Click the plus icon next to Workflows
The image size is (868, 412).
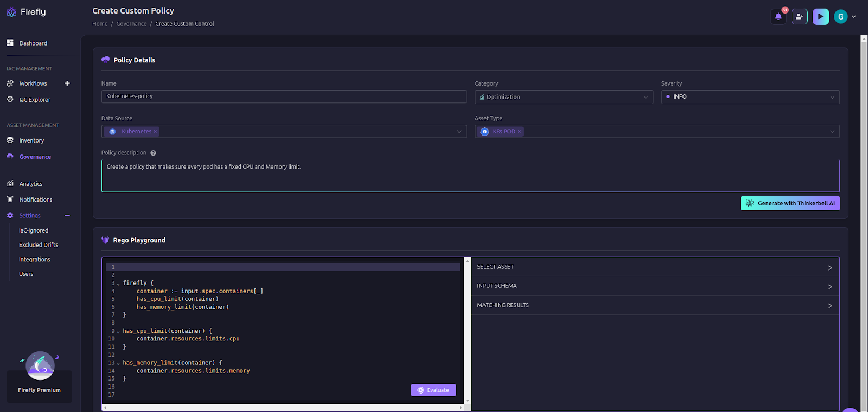click(x=67, y=83)
